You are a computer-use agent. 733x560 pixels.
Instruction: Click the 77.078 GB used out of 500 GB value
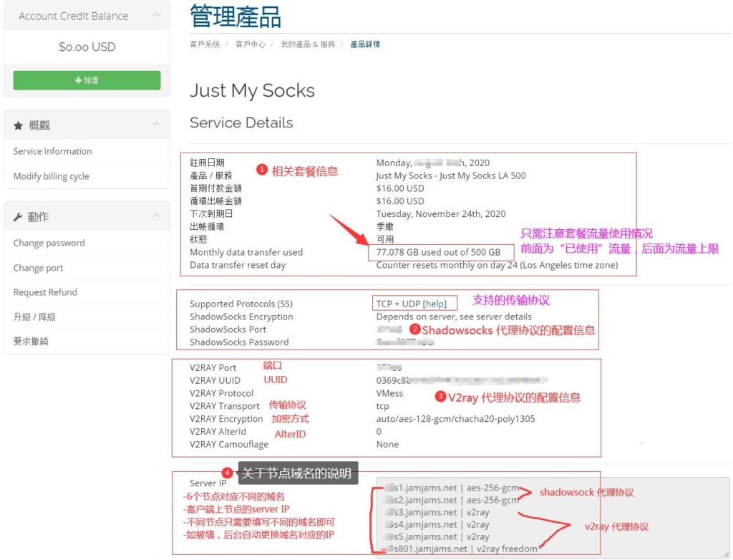[439, 252]
